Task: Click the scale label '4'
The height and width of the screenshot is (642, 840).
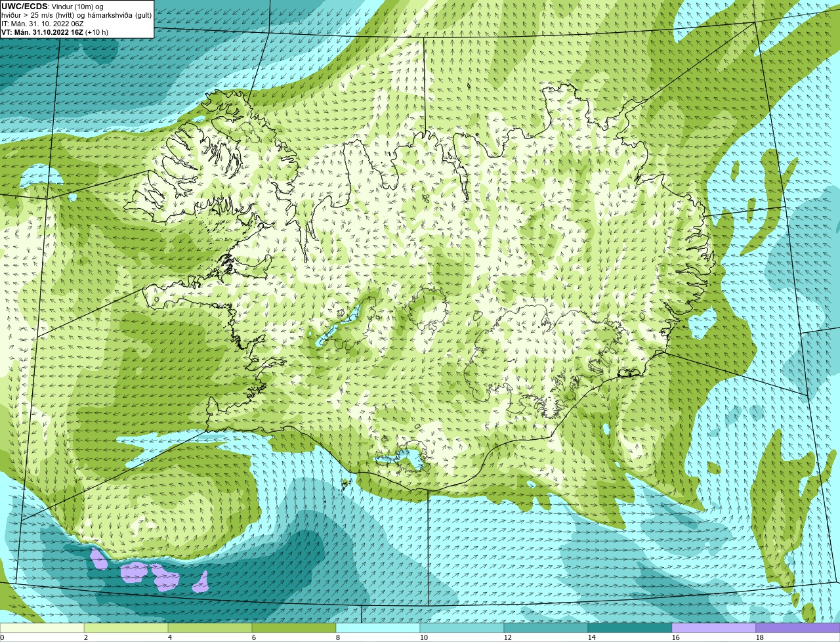Action: 170,637
